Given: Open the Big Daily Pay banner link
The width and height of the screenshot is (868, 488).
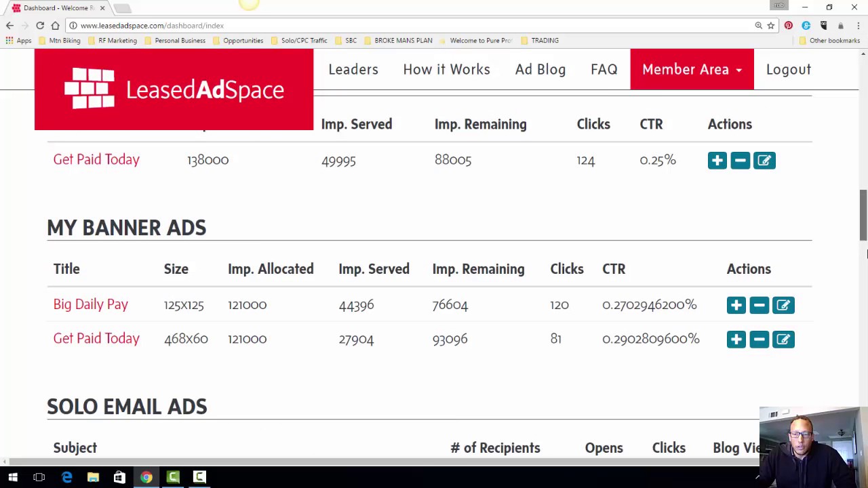Looking at the screenshot, I should tap(90, 304).
